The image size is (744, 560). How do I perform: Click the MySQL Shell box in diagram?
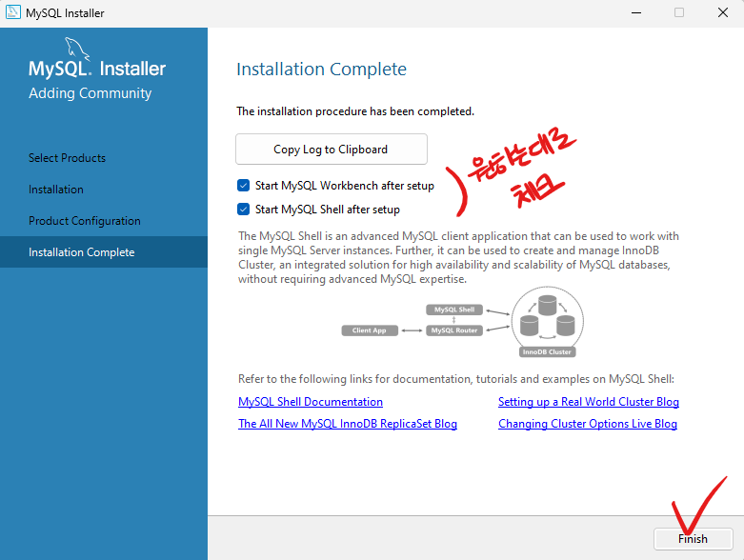click(454, 310)
